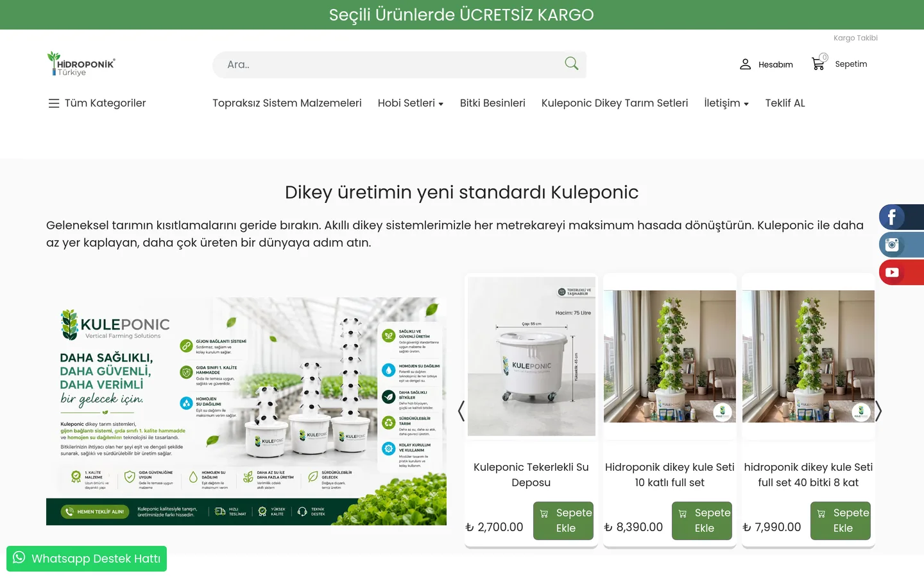Open the Hesabım account link
This screenshot has width=924, height=578.
pyautogui.click(x=775, y=64)
